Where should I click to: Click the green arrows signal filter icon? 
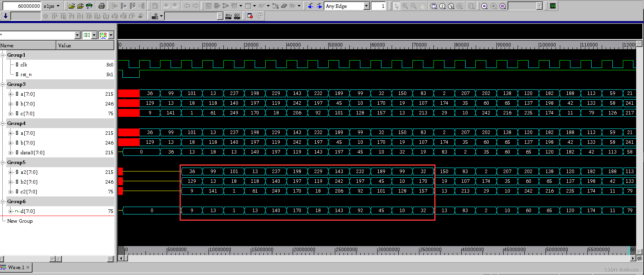point(86,35)
